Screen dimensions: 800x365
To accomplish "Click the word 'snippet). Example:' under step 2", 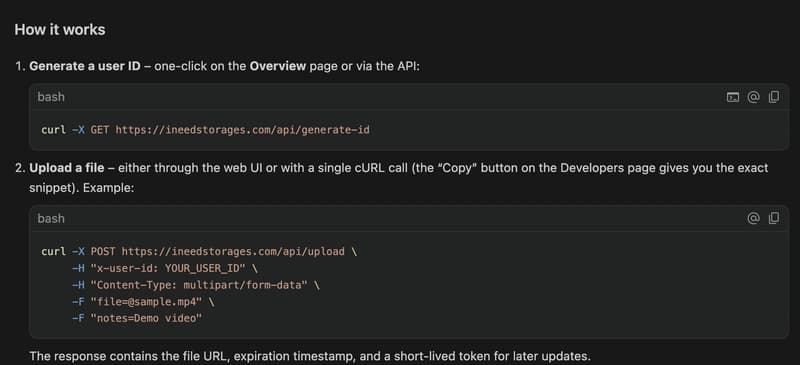I will tap(82, 188).
